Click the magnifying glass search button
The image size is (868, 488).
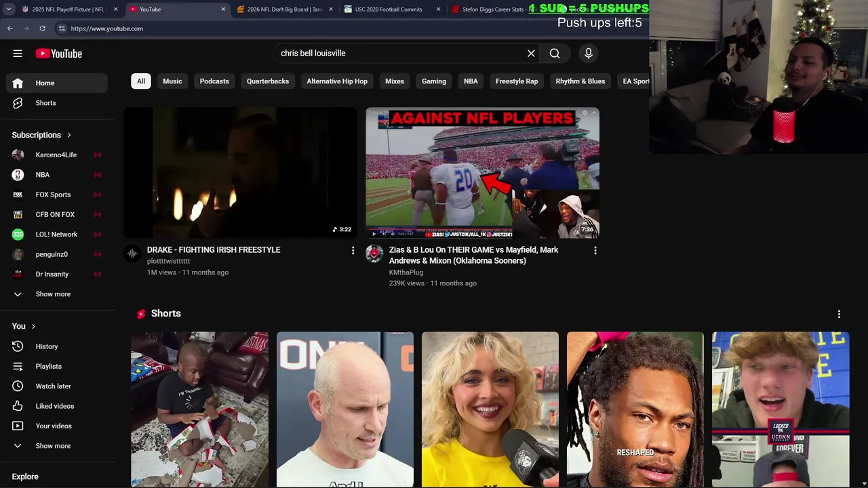coord(555,54)
